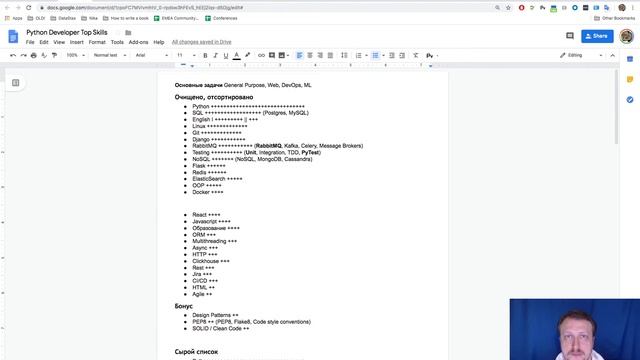The width and height of the screenshot is (640, 360).
Task: Set center text alignment
Action: pyautogui.click(x=310, y=55)
